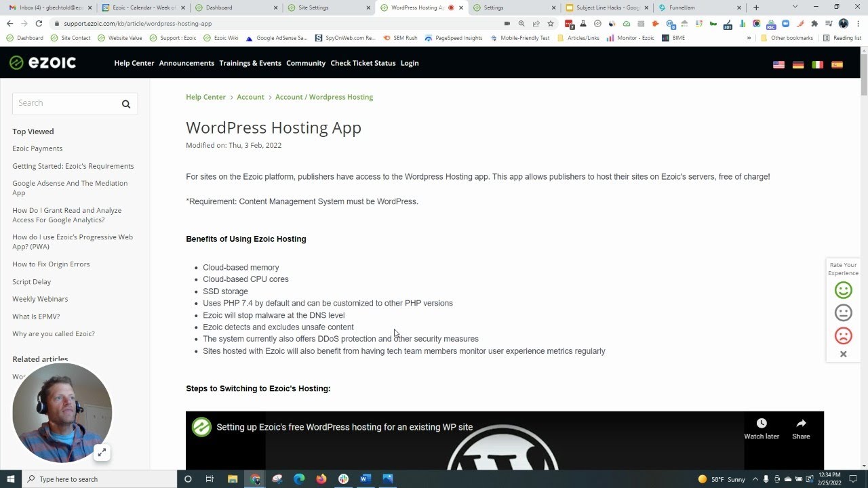Open Ezoic Payments article

(x=37, y=148)
